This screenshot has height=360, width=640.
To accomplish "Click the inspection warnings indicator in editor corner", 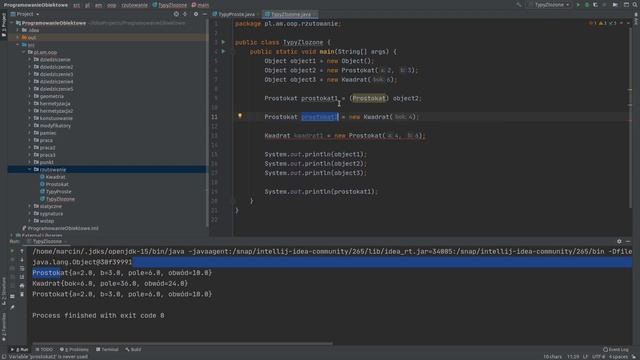I will click(603, 23).
